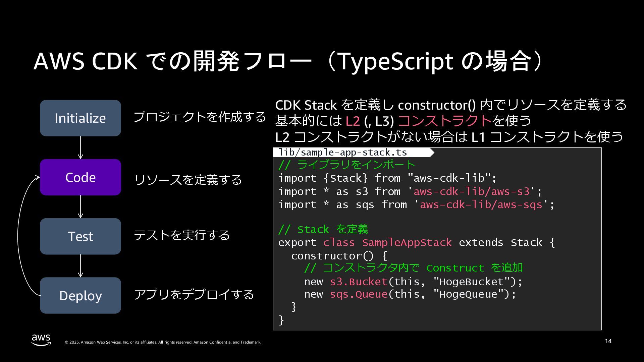Click the text プロジェクトを作成する
The width and height of the screenshot is (644, 362).
pyautogui.click(x=200, y=117)
